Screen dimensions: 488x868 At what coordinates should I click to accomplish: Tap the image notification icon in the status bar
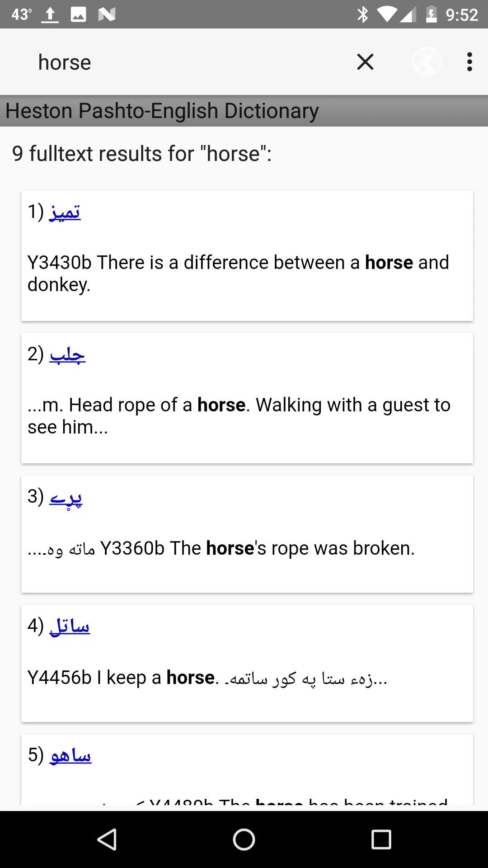78,14
